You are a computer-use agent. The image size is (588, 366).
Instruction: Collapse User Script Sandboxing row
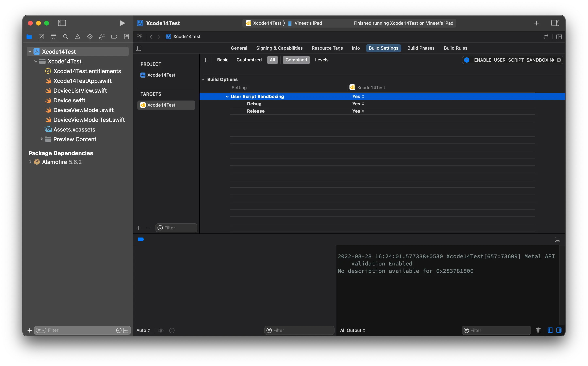(227, 97)
